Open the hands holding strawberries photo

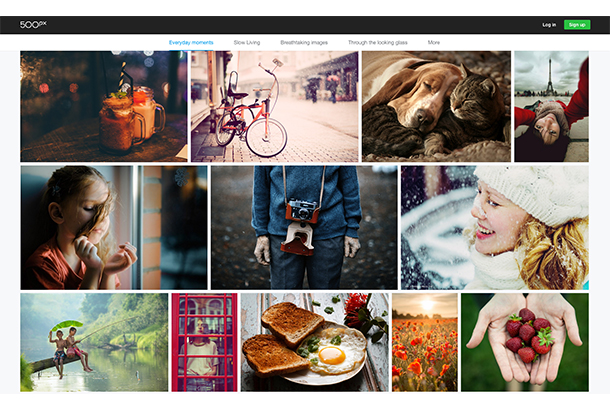click(x=525, y=342)
